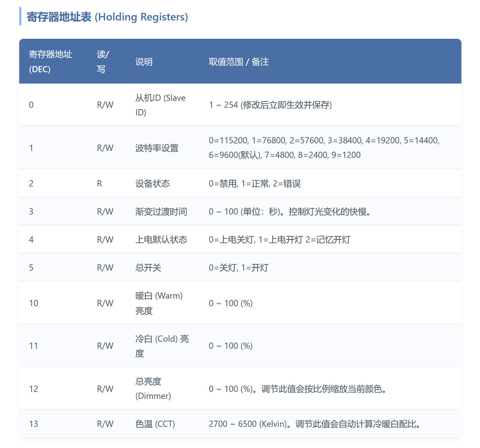Select the 从机ID (Slave ID) description cell

point(160,105)
